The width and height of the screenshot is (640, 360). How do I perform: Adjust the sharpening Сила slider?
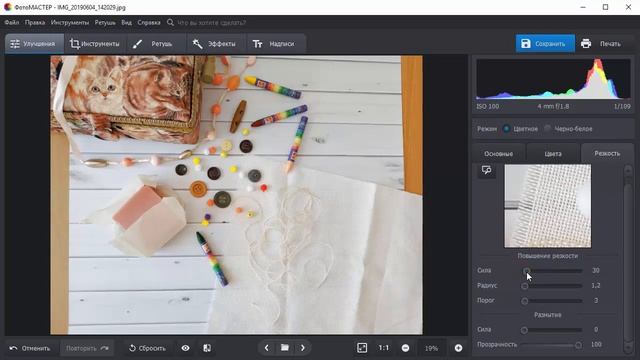click(x=553, y=271)
